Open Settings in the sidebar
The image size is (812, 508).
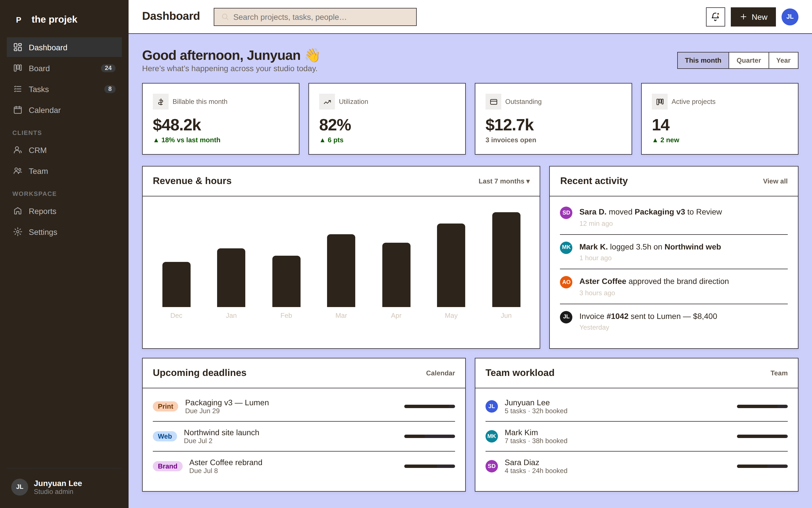(64, 232)
